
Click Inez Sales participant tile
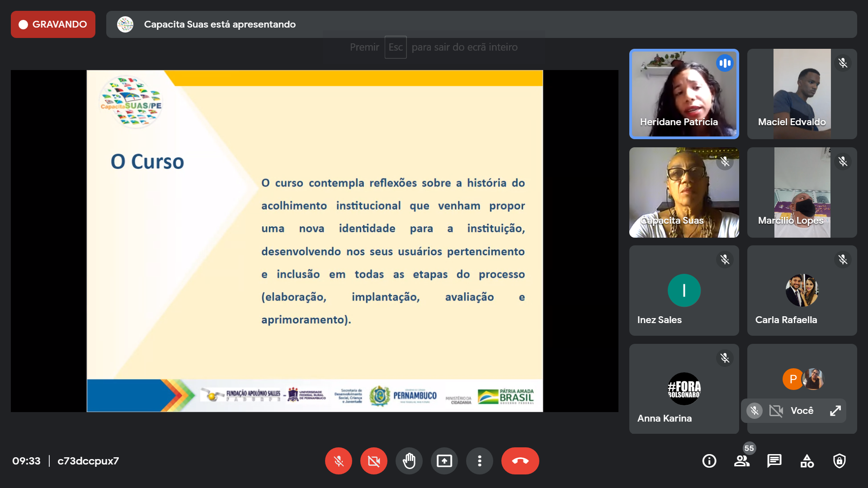684,291
